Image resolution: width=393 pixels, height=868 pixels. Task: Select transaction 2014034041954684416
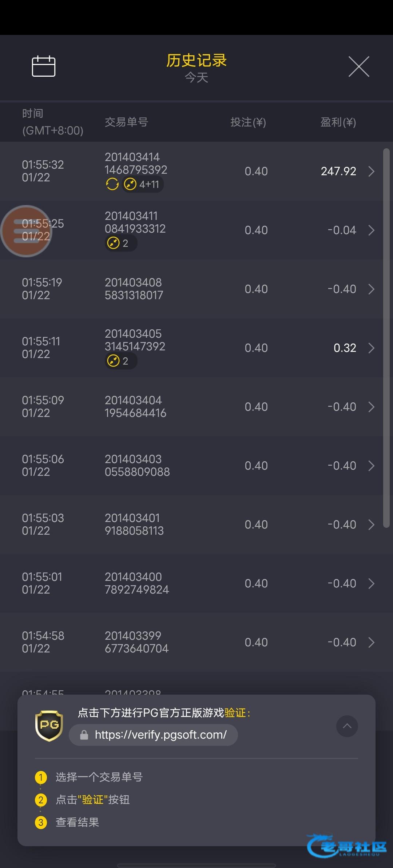135,407
